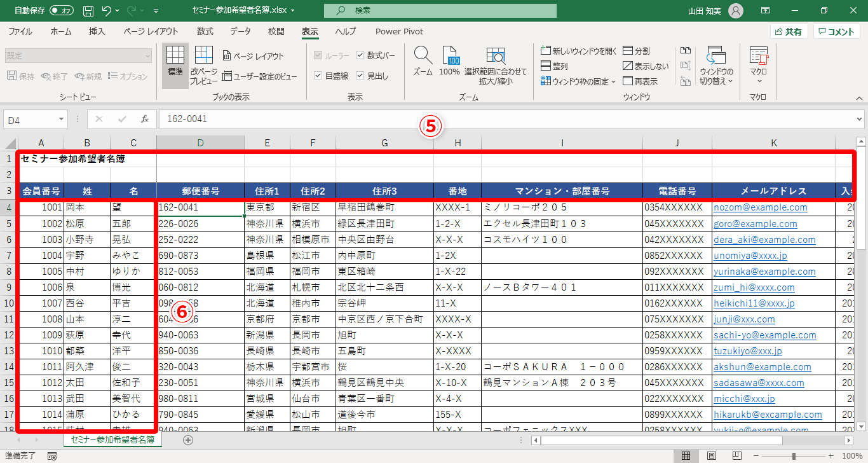Click the 共有 share button
The image size is (868, 463).
[789, 32]
